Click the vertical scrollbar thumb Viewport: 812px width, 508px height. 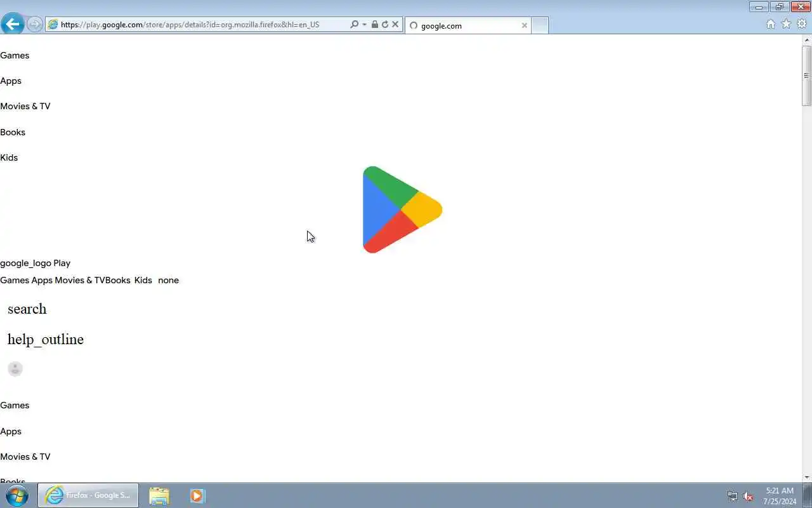(807, 76)
